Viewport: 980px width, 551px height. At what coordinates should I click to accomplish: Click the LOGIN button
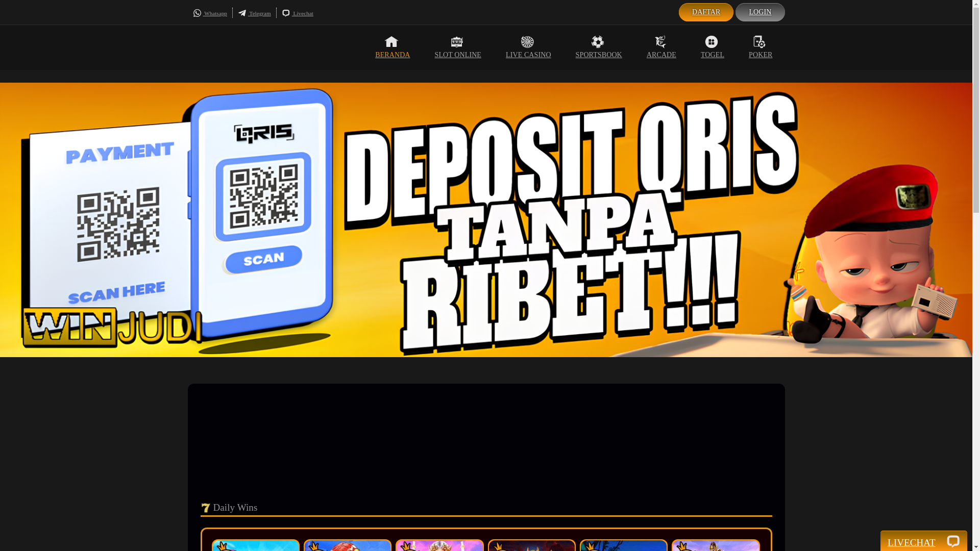pos(760,12)
